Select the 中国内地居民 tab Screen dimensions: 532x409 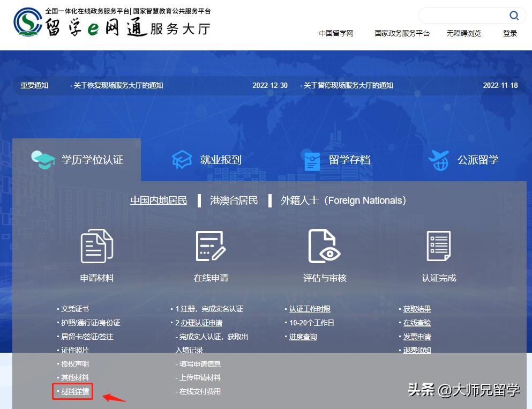pos(159,200)
